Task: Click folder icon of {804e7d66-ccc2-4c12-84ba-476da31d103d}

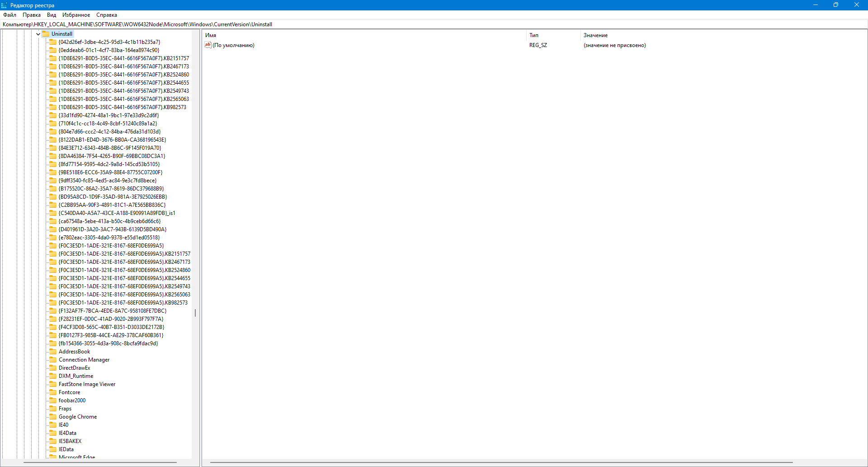Action: [x=53, y=132]
